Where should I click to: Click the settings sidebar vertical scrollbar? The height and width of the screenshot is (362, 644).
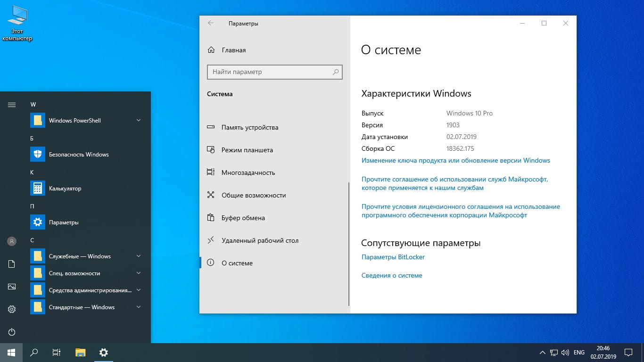pyautogui.click(x=349, y=243)
